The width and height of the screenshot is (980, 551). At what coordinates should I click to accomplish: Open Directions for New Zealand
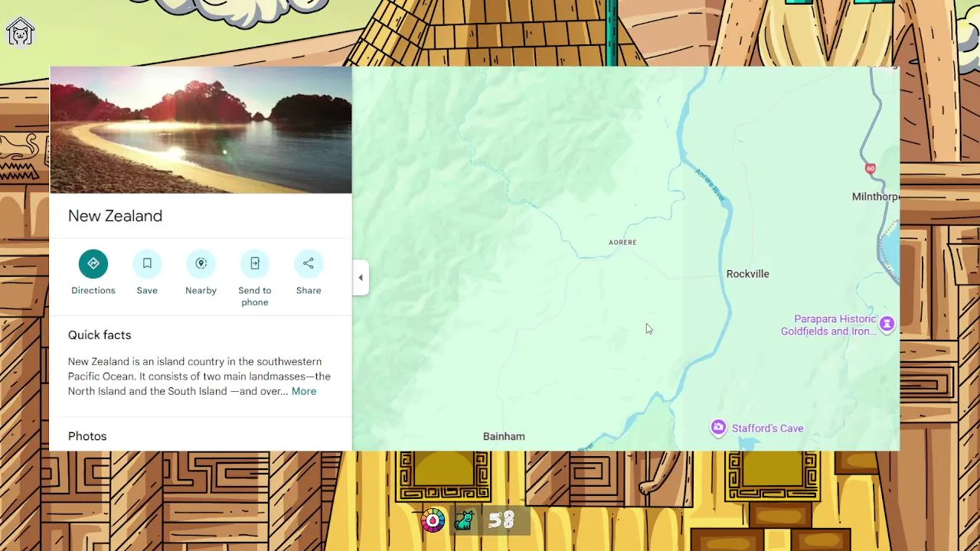tap(93, 264)
